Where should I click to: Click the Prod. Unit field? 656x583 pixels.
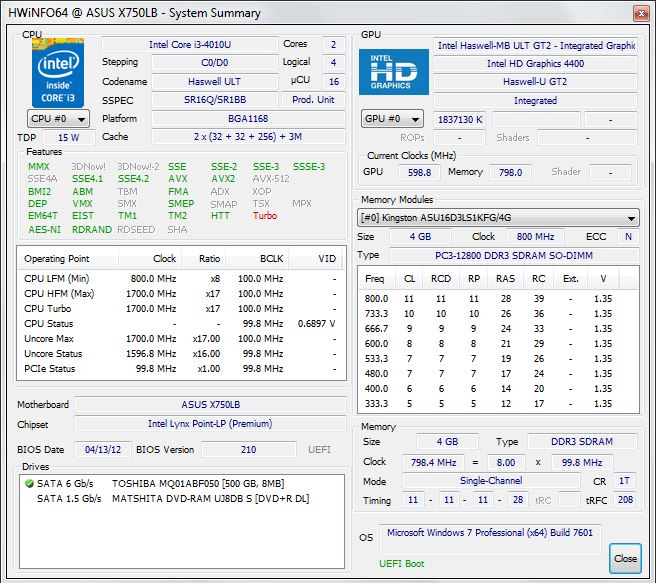click(313, 100)
